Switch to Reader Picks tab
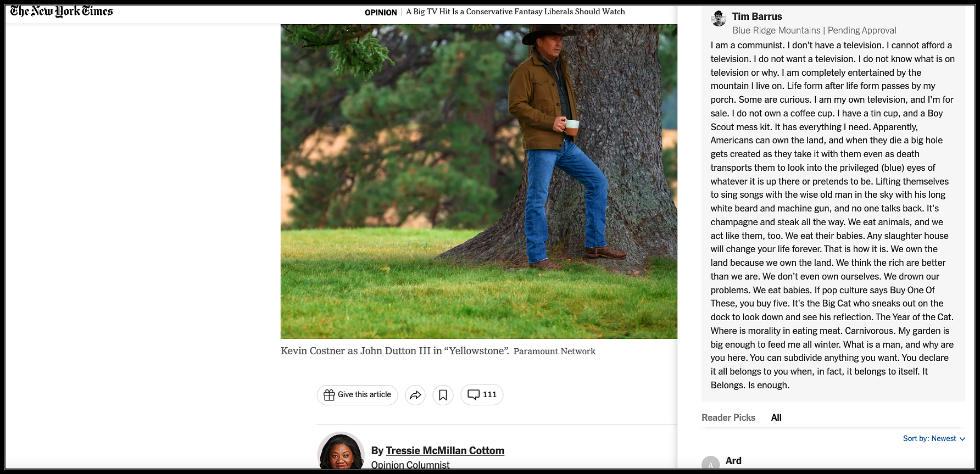 (728, 417)
